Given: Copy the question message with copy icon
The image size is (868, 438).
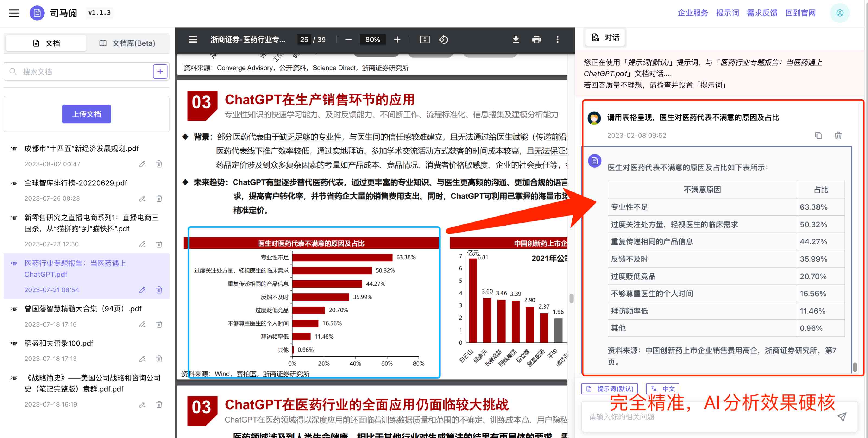Looking at the screenshot, I should pos(818,135).
